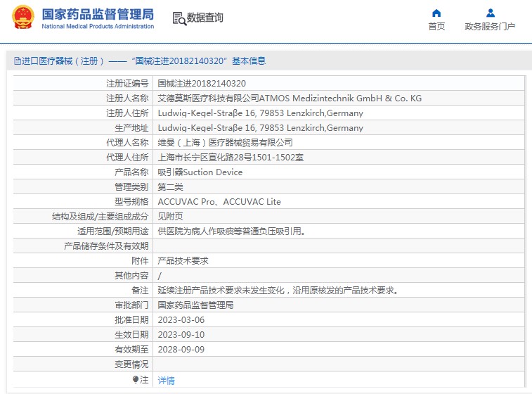Select the 生产地址 address value
This screenshot has width=532, height=394.
[261, 128]
